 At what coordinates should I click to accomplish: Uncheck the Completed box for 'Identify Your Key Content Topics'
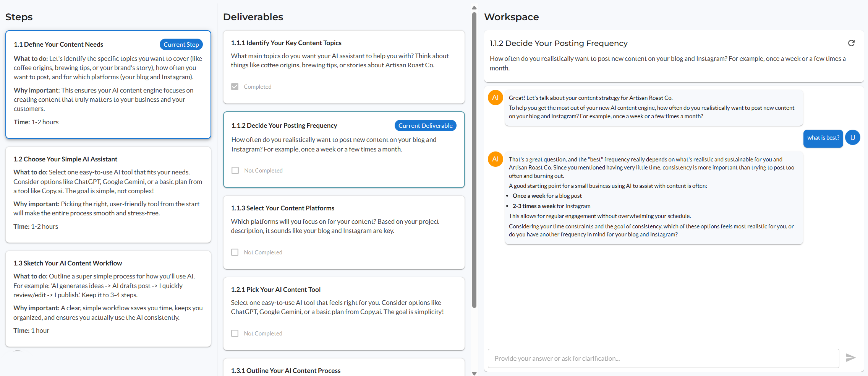coord(235,86)
